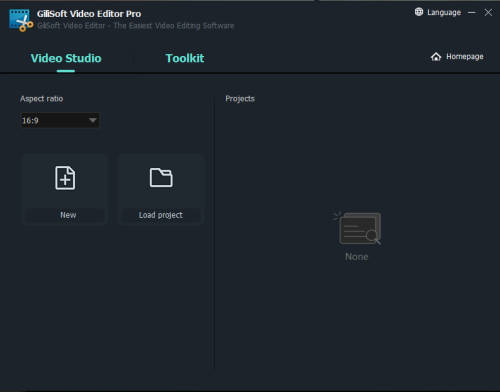The image size is (500, 392).
Task: Click the Easiest Video Editing Software subtitle
Action: coord(136,26)
